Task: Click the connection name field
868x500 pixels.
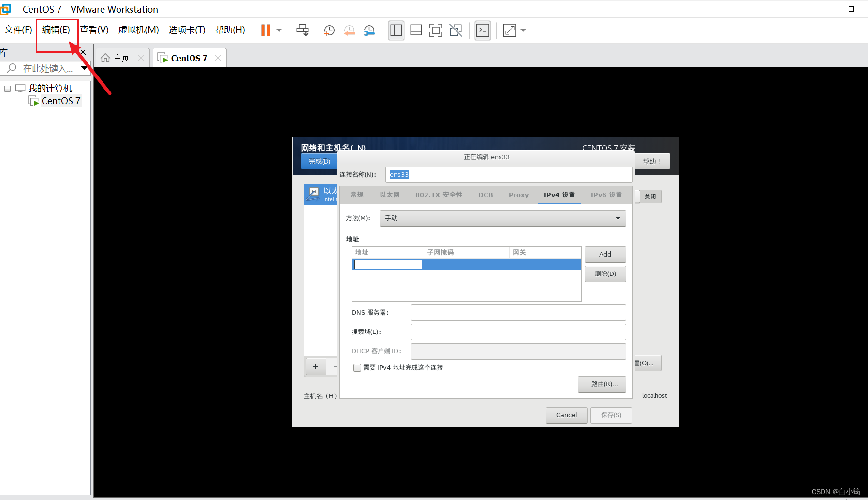Action: 509,175
